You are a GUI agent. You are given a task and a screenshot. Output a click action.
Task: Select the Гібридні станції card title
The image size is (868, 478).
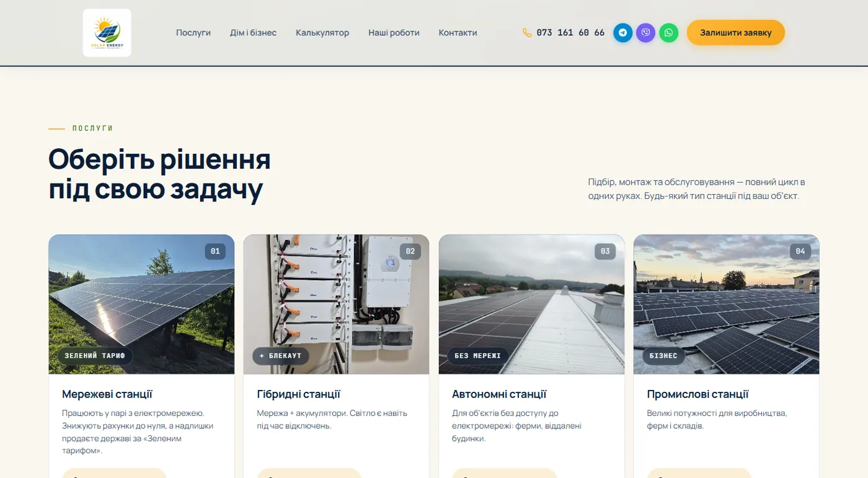click(299, 394)
